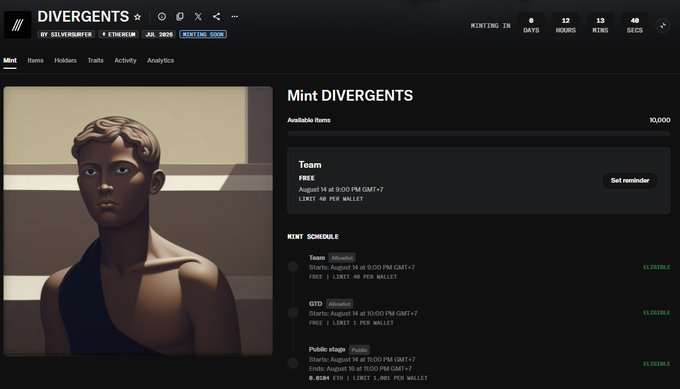Open the Items tab
This screenshot has width=680, height=389.
coord(36,60)
